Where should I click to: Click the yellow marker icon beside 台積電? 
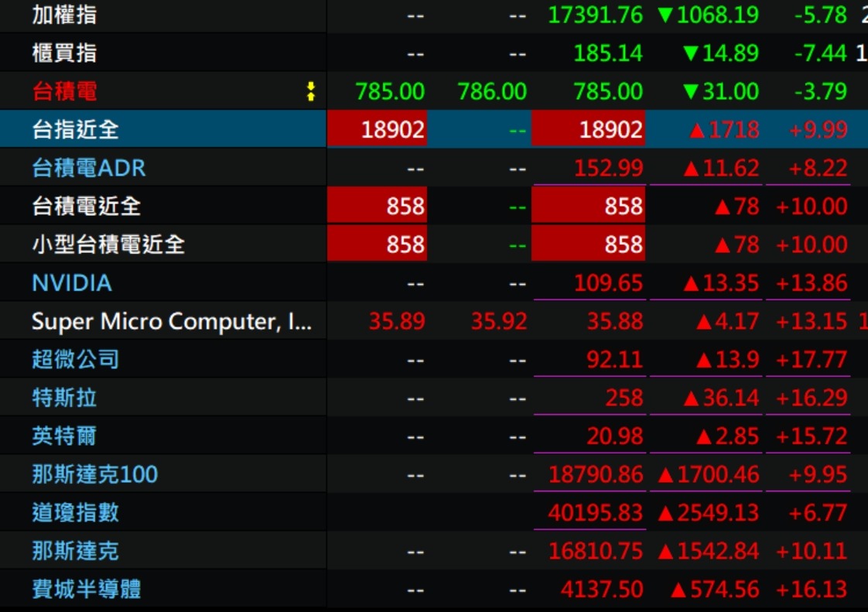(311, 91)
